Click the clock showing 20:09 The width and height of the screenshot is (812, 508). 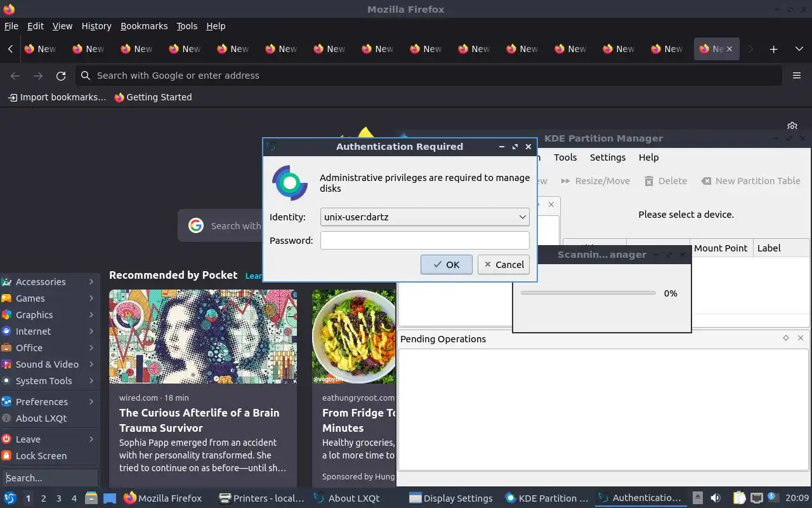point(797,498)
